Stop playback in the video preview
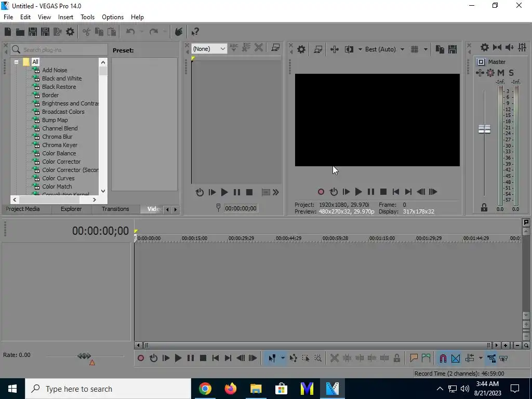The width and height of the screenshot is (532, 399). tap(383, 192)
